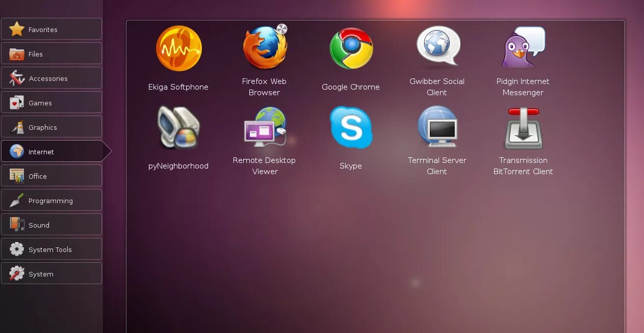The width and height of the screenshot is (644, 333).
Task: Switch to Sound category
Action: 51,225
